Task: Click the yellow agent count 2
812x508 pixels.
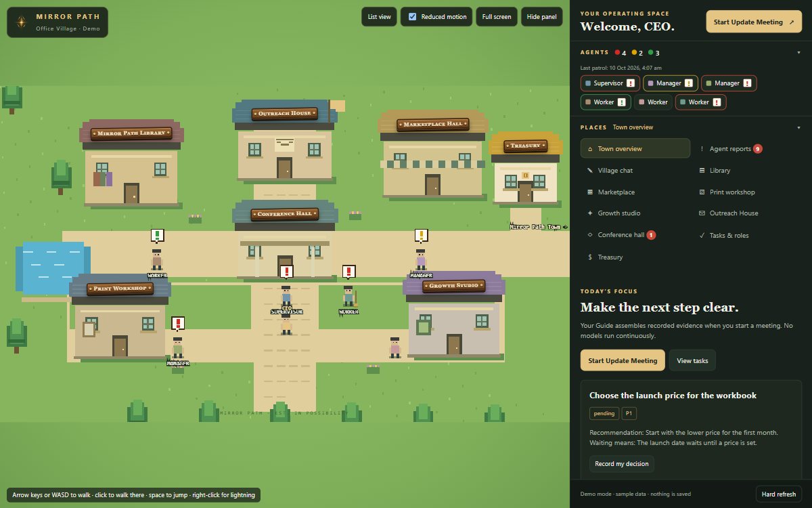Action: 637,53
